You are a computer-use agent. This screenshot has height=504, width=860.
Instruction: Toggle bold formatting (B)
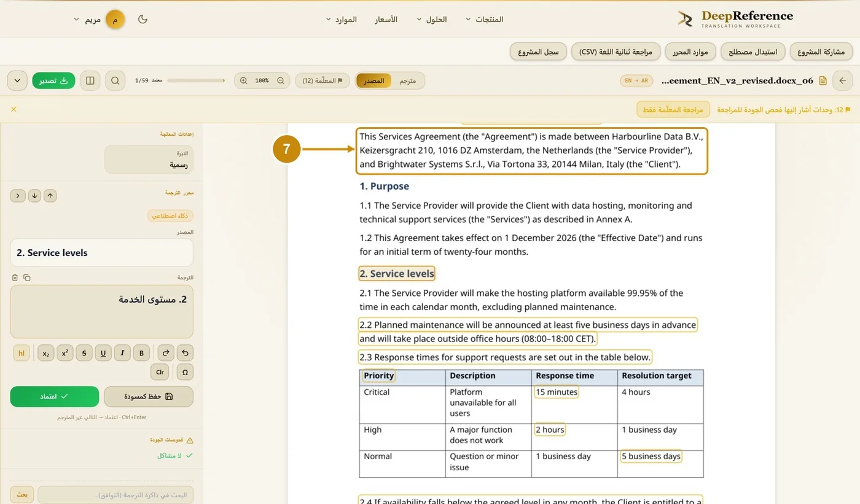point(141,353)
